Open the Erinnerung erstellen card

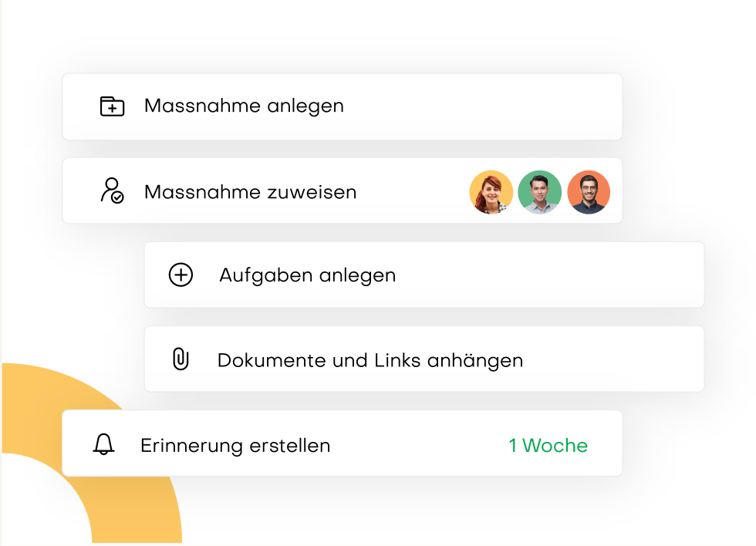[x=343, y=443]
